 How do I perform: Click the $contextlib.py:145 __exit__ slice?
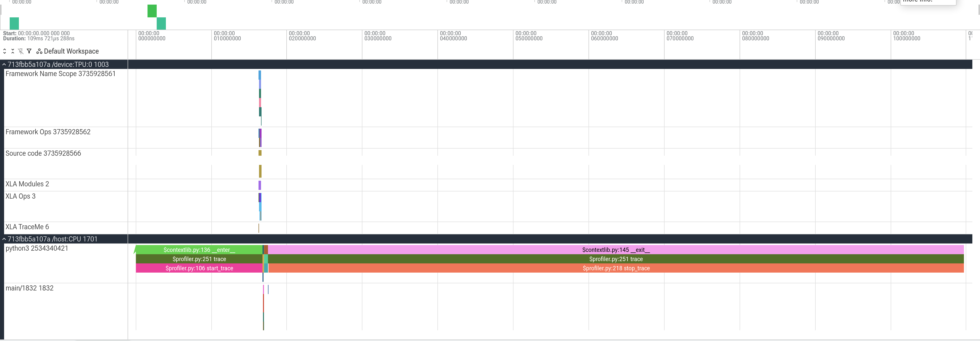(x=616, y=250)
